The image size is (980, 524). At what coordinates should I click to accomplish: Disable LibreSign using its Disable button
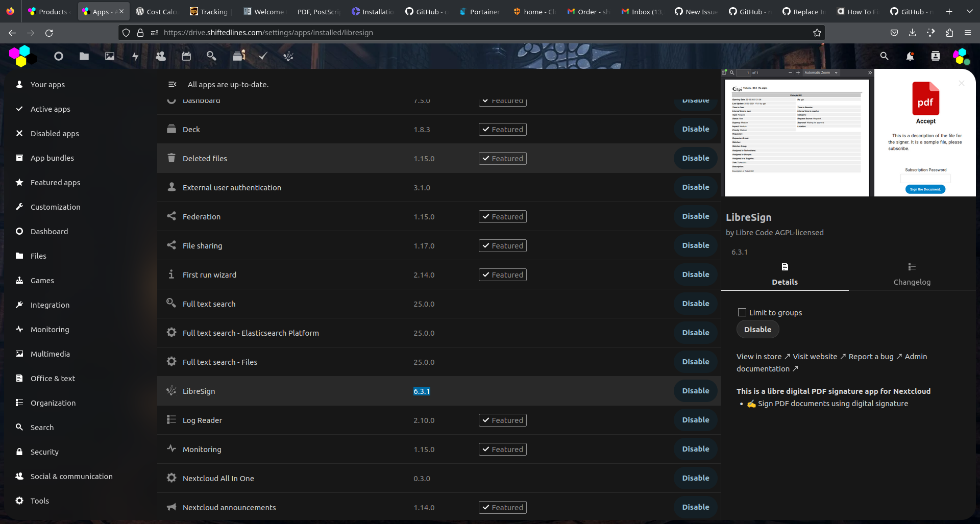click(695, 391)
